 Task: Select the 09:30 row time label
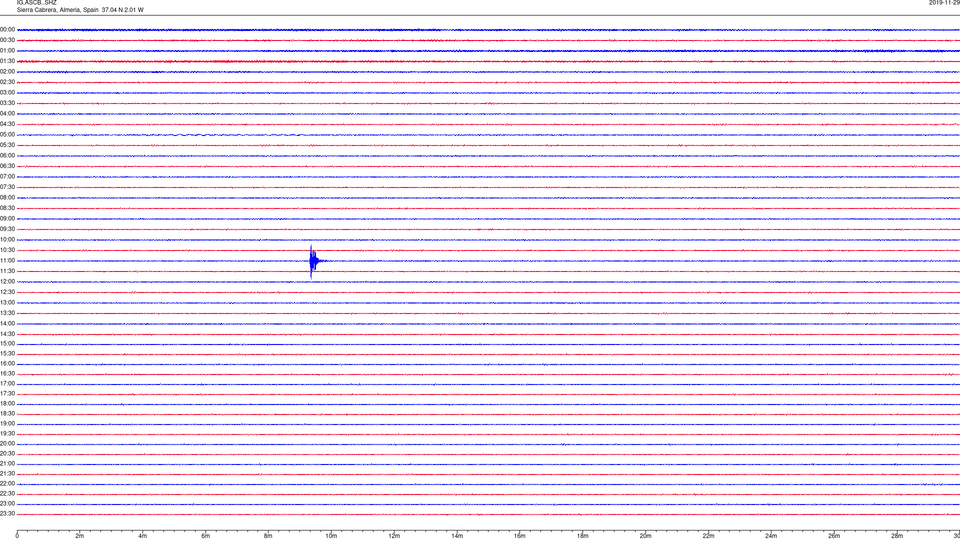point(8,230)
